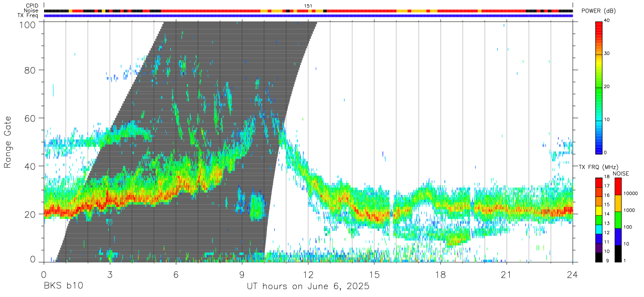Click the 12 tick on UT hours axis
Viewport: 644px width, 297px height.
coord(308,273)
